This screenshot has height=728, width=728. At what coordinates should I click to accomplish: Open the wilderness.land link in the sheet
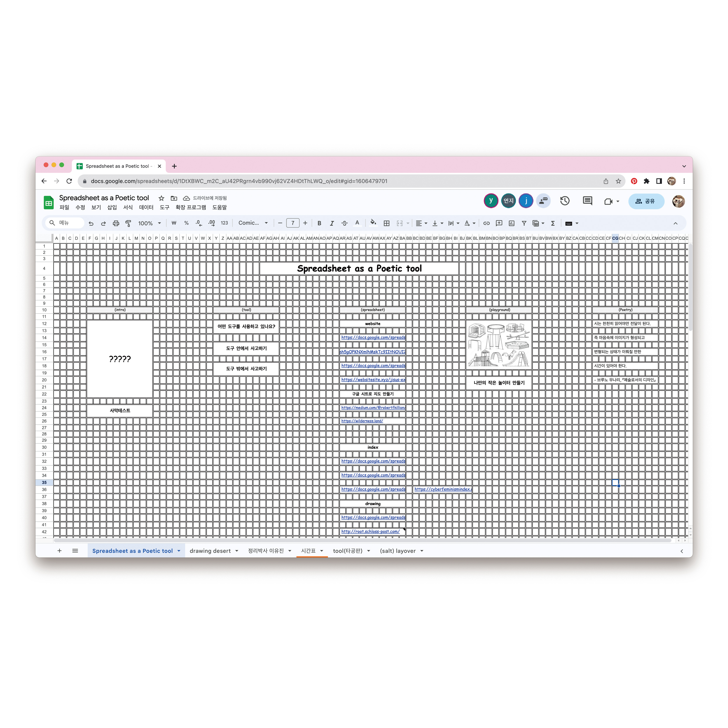pos(362,421)
